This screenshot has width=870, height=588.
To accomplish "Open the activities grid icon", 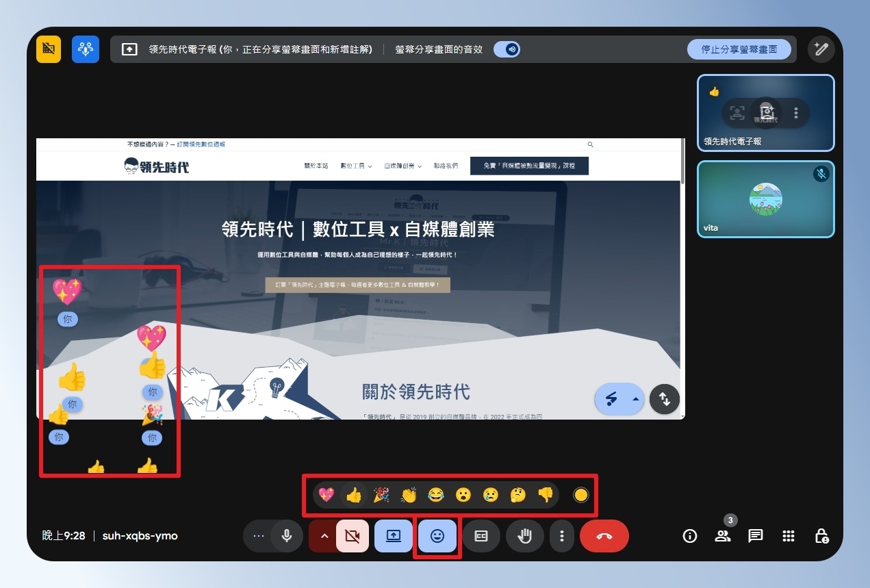I will coord(789,536).
